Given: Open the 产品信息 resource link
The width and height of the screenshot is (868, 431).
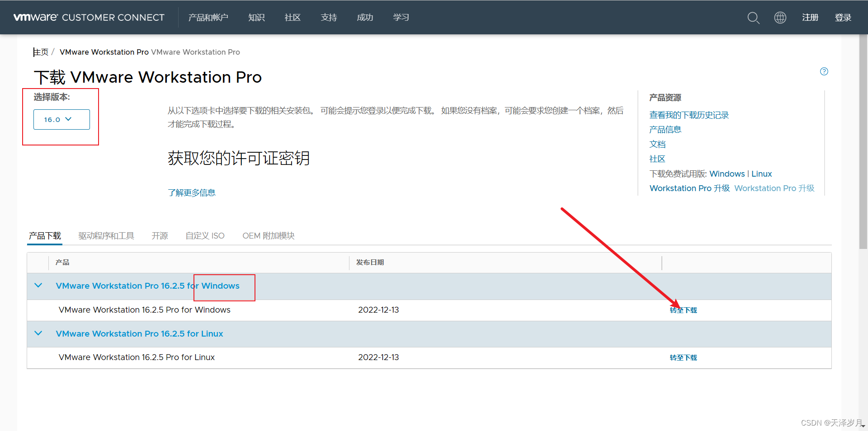Looking at the screenshot, I should pyautogui.click(x=665, y=130).
